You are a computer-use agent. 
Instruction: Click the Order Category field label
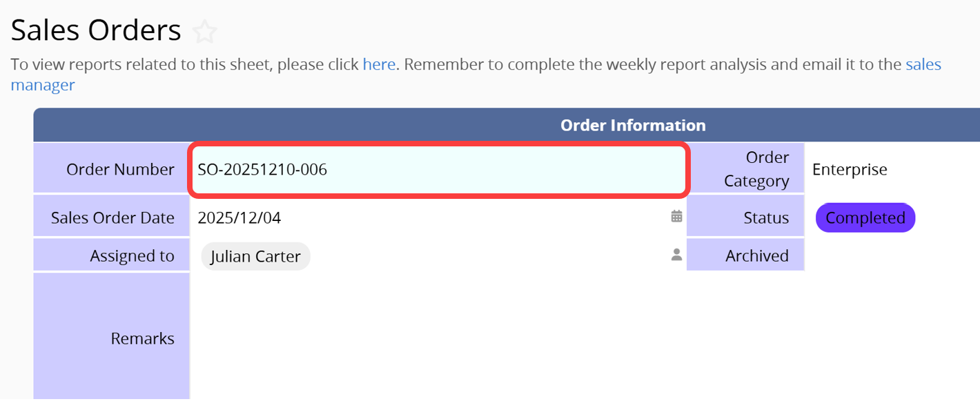click(x=756, y=169)
